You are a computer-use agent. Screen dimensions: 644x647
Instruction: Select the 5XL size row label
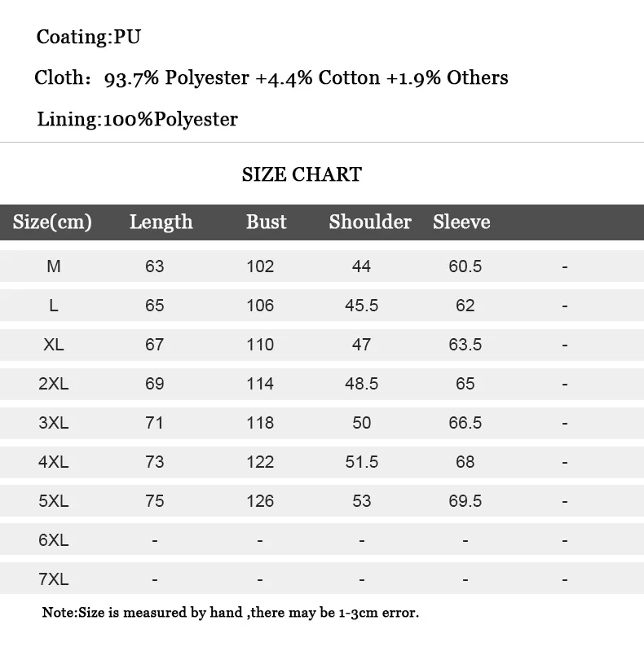tap(54, 501)
